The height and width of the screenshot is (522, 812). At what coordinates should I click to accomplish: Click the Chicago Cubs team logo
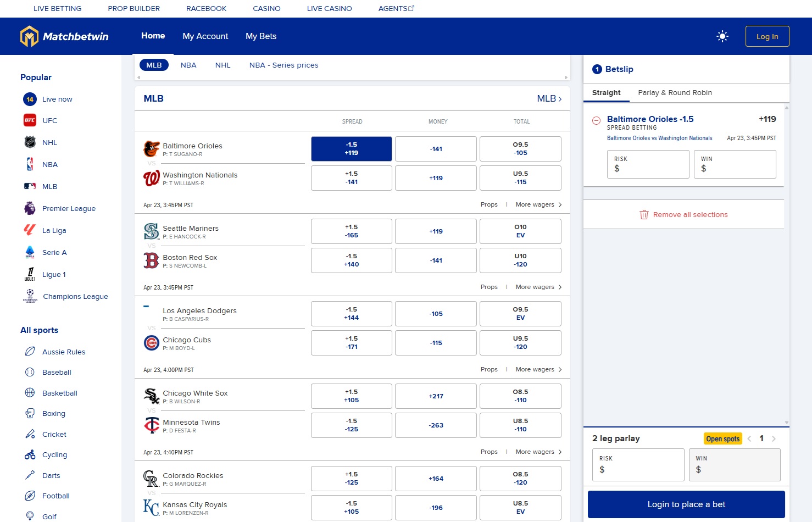[151, 343]
